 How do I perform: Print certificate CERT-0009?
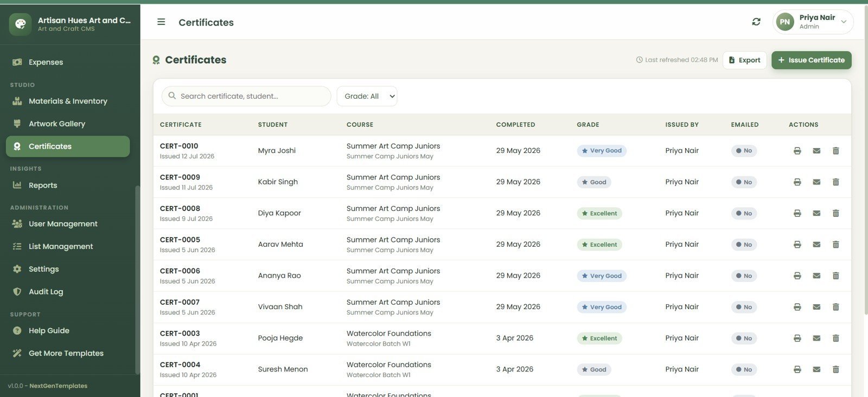(x=797, y=182)
